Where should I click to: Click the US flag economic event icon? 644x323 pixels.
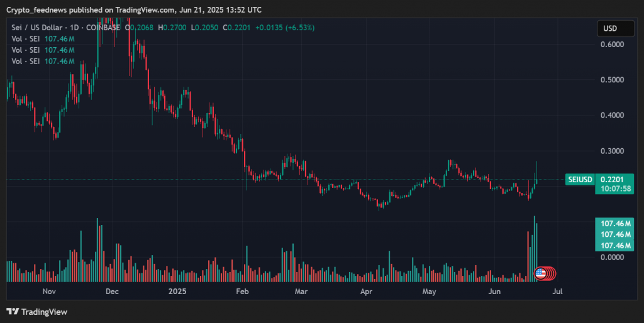click(540, 273)
